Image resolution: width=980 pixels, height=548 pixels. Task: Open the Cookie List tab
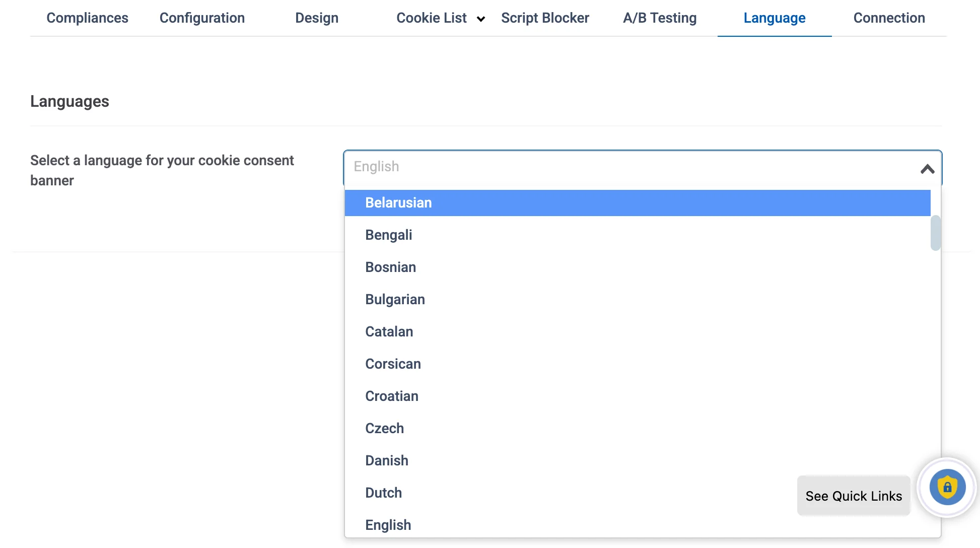tap(432, 18)
